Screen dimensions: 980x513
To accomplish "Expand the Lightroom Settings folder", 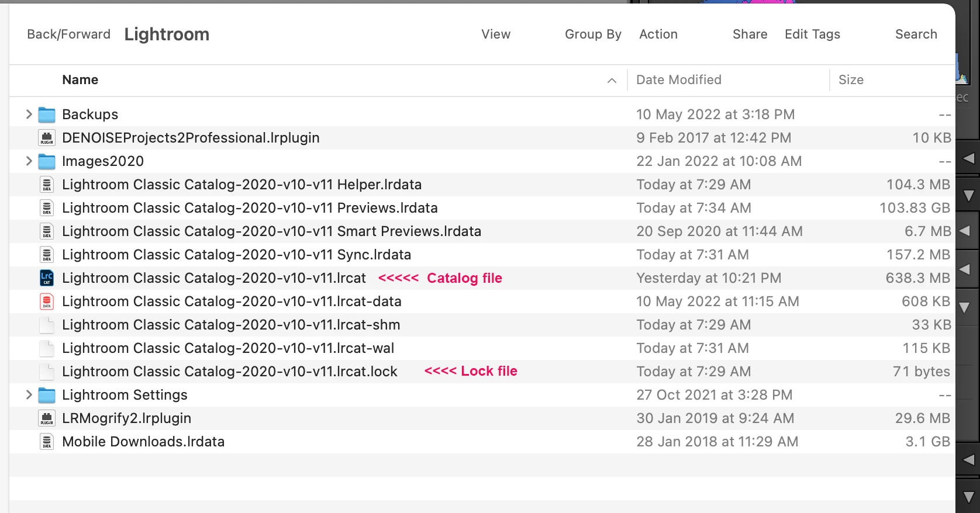I will (x=29, y=395).
